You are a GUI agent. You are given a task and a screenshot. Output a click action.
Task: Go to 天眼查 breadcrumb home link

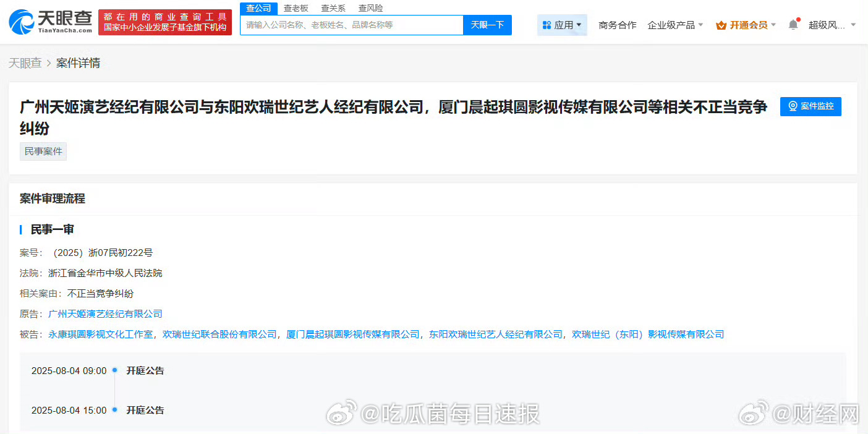[25, 63]
